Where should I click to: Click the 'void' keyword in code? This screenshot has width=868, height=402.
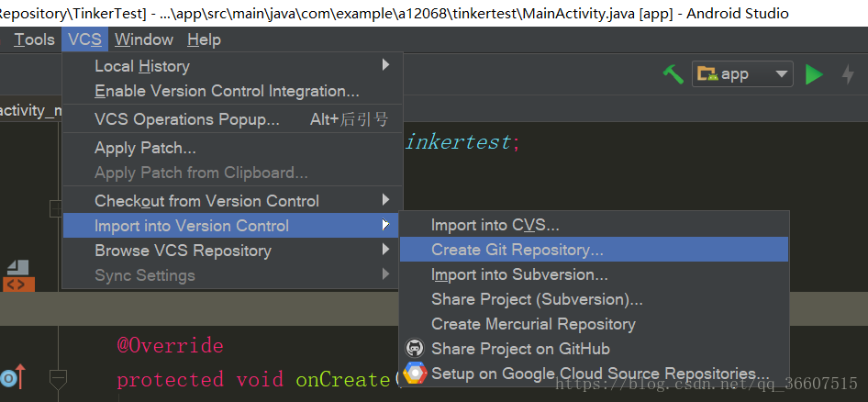pyautogui.click(x=260, y=380)
